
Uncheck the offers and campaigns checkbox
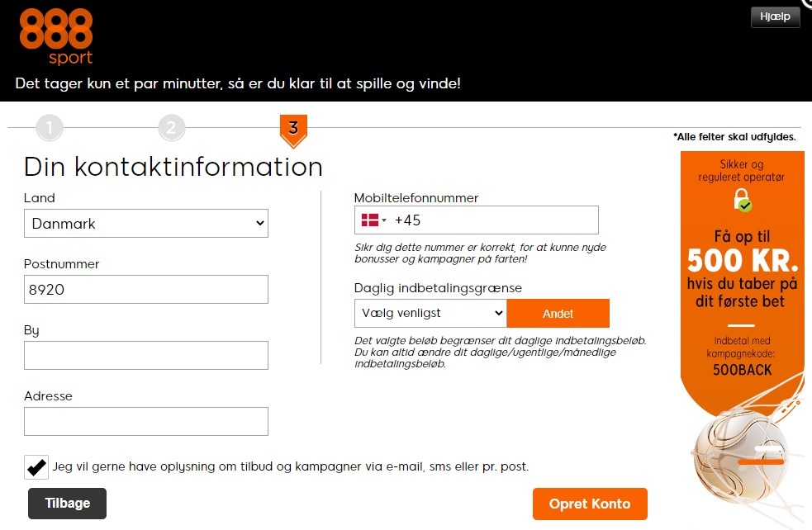(36, 466)
